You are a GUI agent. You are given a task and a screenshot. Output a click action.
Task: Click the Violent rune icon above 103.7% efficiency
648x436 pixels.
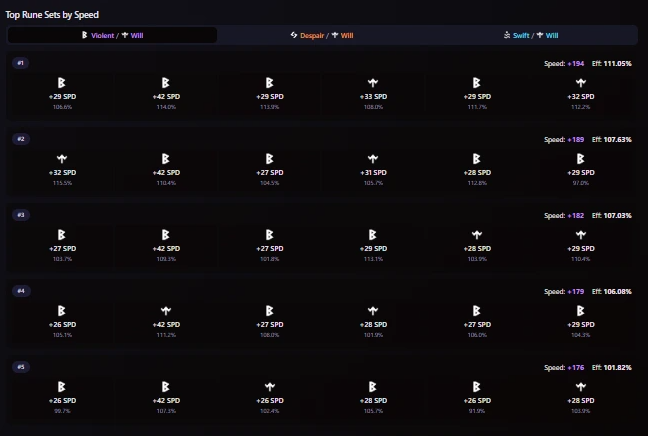coord(62,235)
